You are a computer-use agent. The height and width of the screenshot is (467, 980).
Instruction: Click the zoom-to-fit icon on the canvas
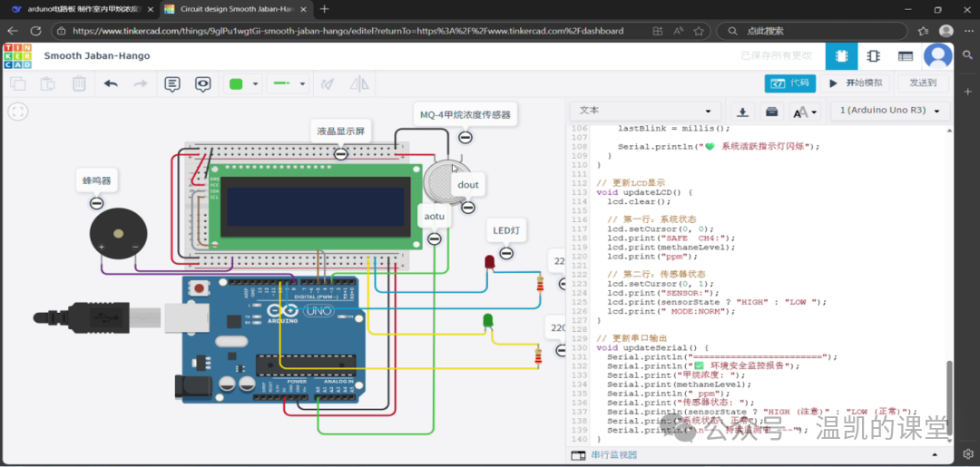[x=18, y=112]
